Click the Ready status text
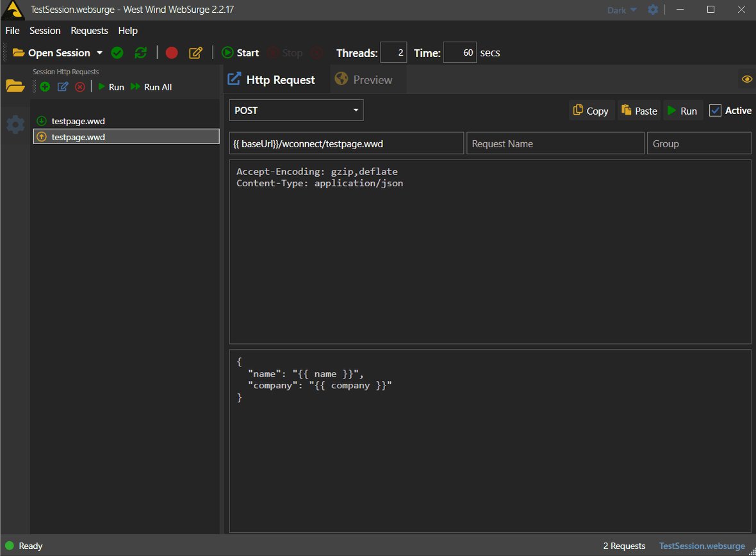Viewport: 756px width, 556px height. click(x=30, y=546)
